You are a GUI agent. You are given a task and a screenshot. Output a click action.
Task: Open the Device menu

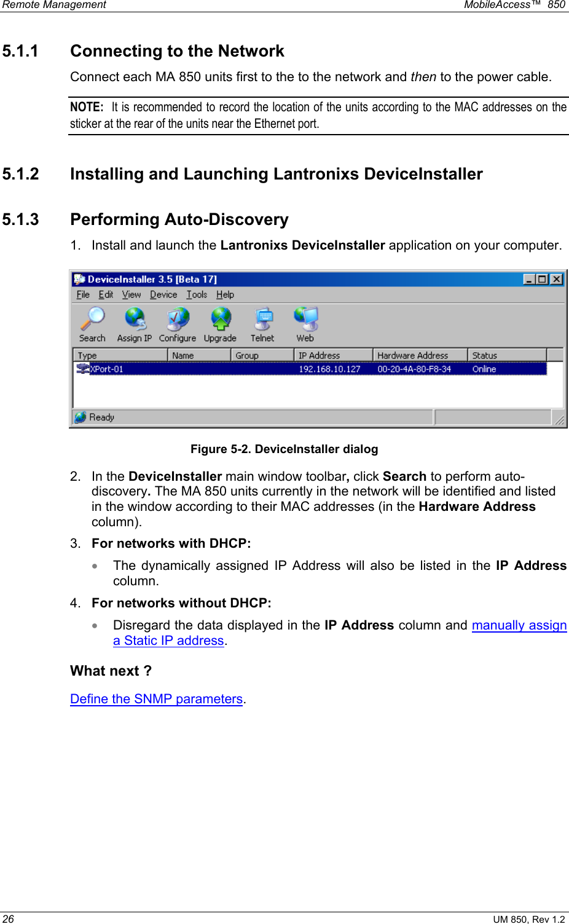[x=163, y=294]
